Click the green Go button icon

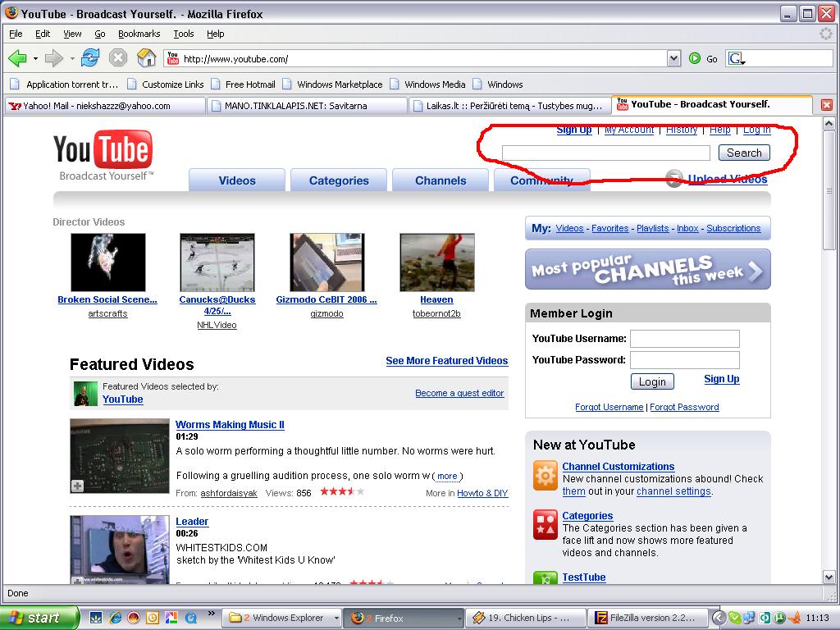695,58
